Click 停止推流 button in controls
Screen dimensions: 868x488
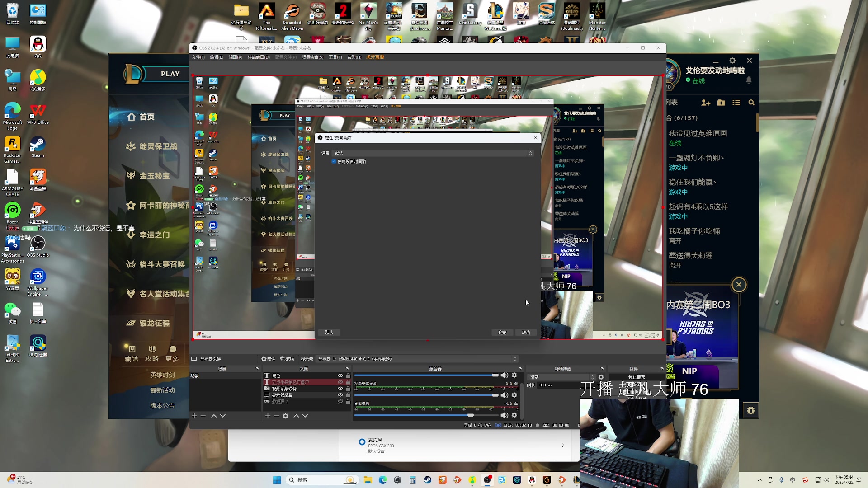point(637,377)
